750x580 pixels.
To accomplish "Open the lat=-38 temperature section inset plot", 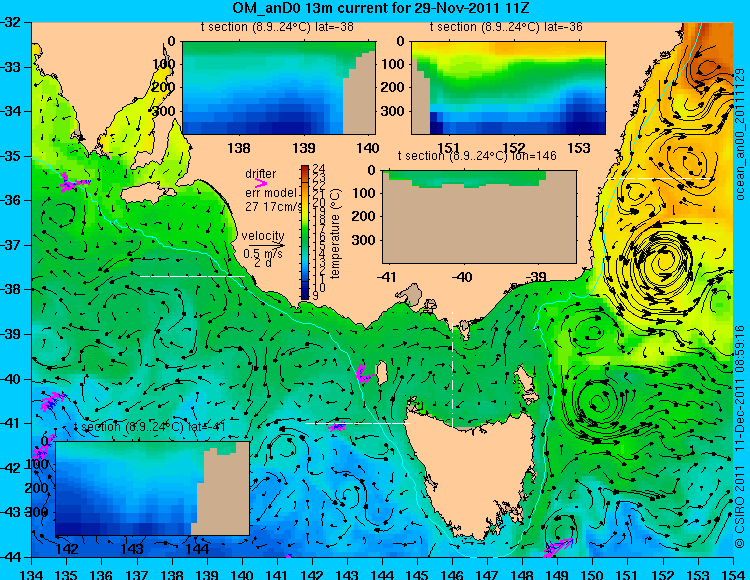I will click(x=279, y=88).
